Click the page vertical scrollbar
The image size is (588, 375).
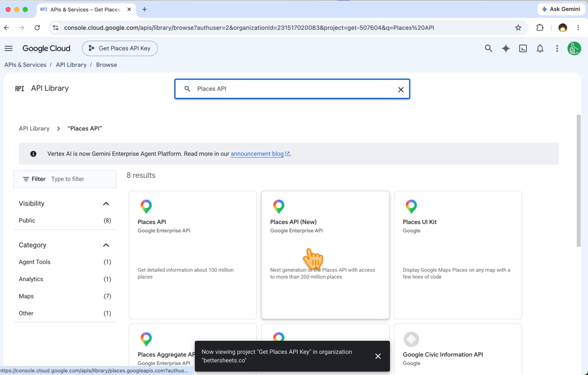[x=579, y=181]
